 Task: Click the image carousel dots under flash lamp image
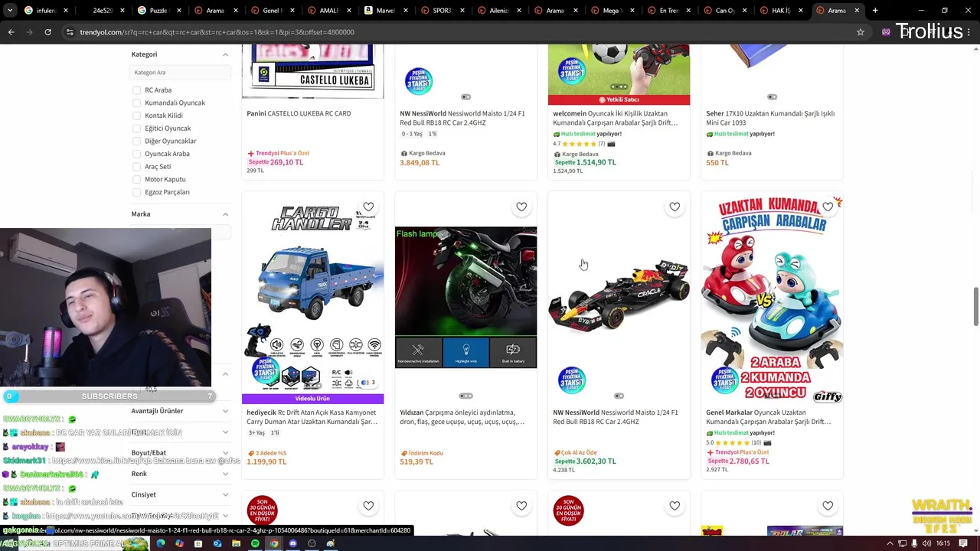[465, 396]
